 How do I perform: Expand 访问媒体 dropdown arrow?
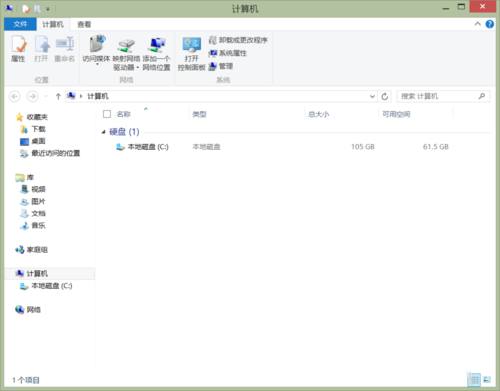(x=97, y=64)
